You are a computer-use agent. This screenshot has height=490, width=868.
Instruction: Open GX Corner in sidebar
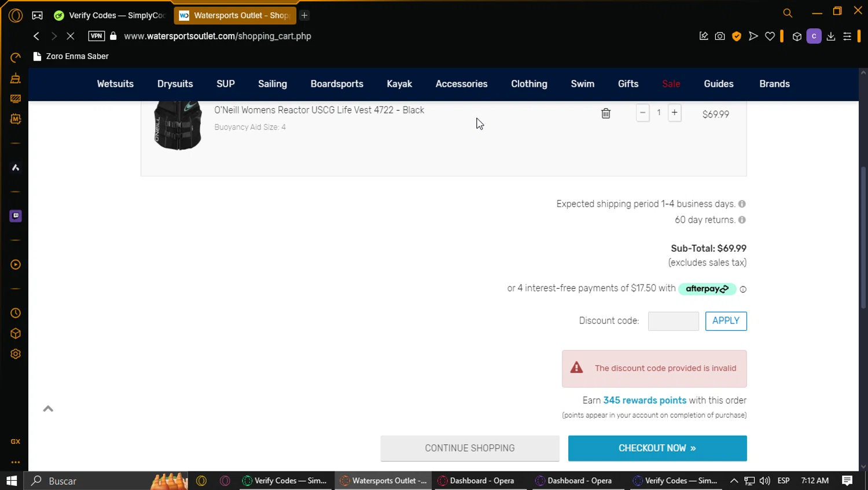tap(16, 441)
